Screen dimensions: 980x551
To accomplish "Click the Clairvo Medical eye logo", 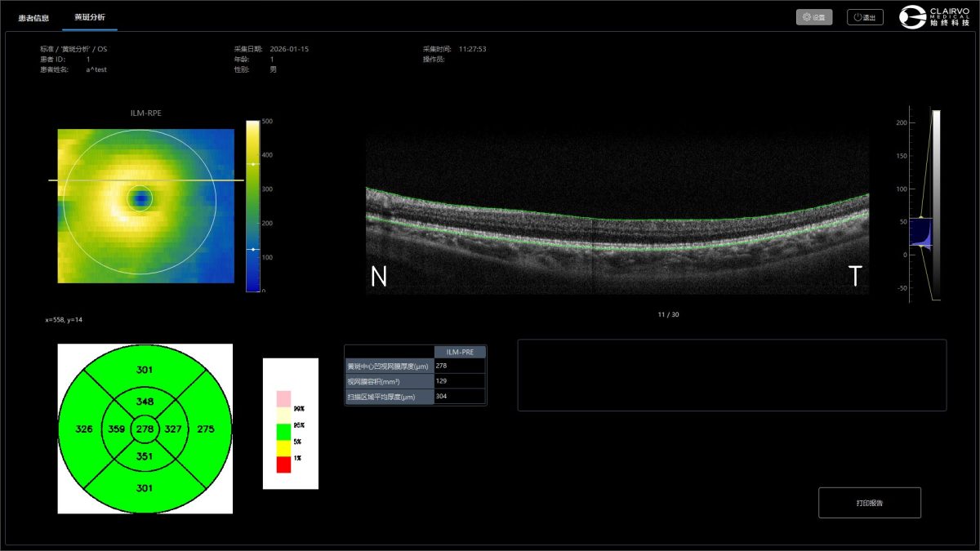I will pyautogui.click(x=912, y=17).
